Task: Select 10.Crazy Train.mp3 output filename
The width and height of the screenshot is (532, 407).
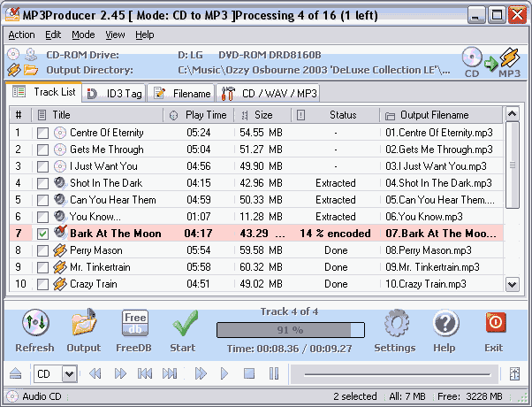Action: [x=426, y=284]
